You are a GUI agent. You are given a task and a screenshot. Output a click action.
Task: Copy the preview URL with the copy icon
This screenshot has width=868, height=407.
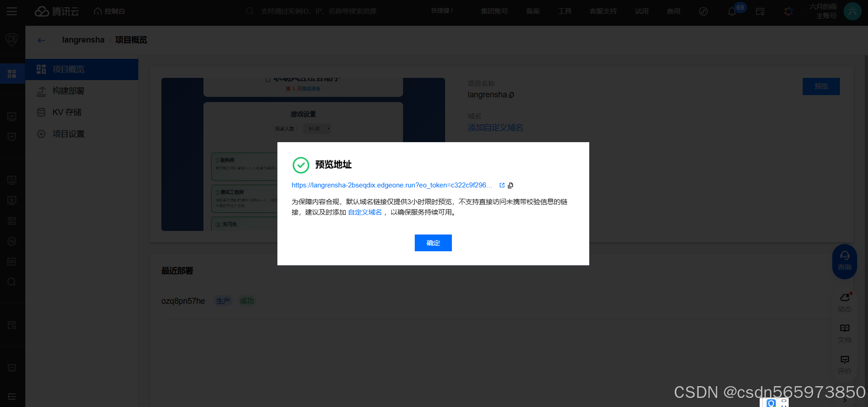[510, 185]
